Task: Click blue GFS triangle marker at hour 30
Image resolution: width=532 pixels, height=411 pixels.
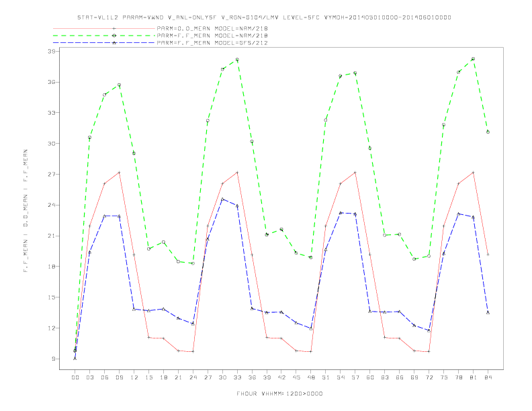Action: (222, 199)
